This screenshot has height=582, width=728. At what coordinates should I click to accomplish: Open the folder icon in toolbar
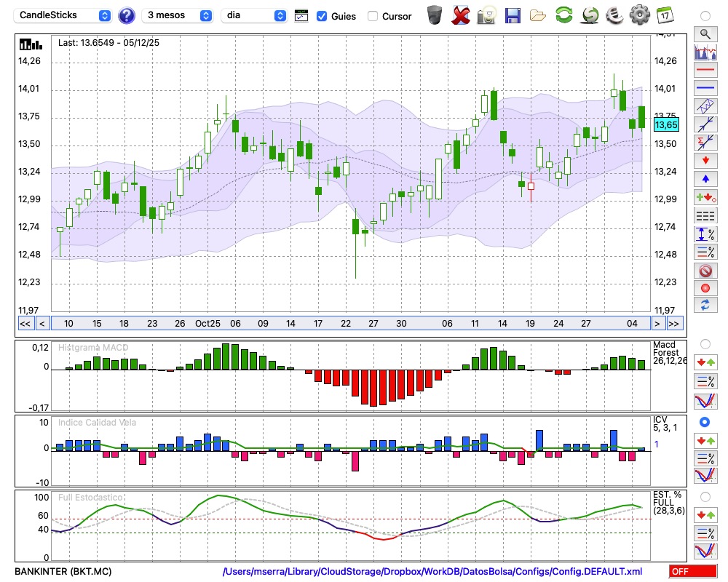pos(538,15)
